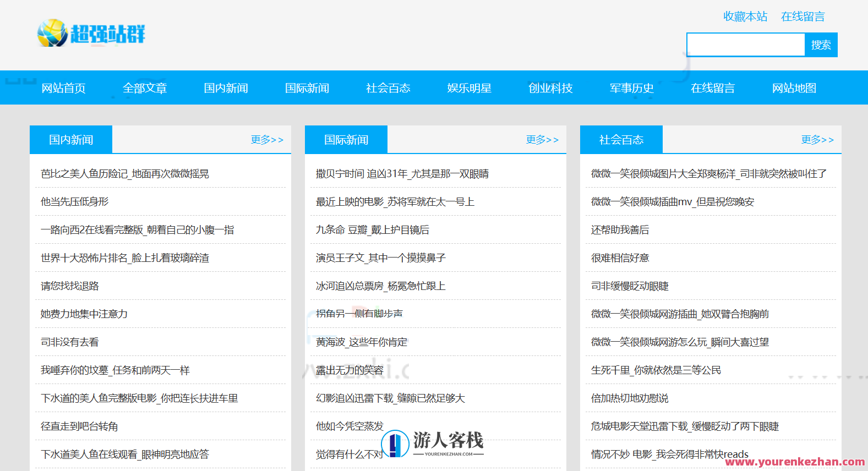Click the 搜索 search button
The height and width of the screenshot is (471, 868).
[x=821, y=45]
